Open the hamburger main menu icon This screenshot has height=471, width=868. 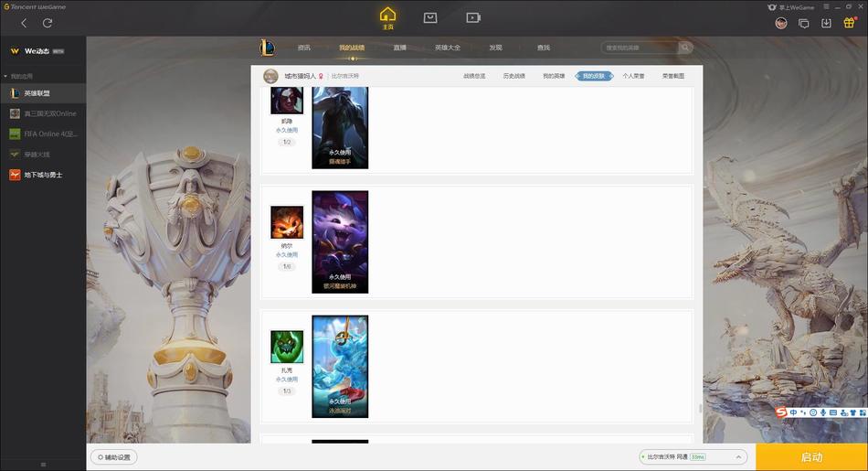pyautogui.click(x=826, y=6)
